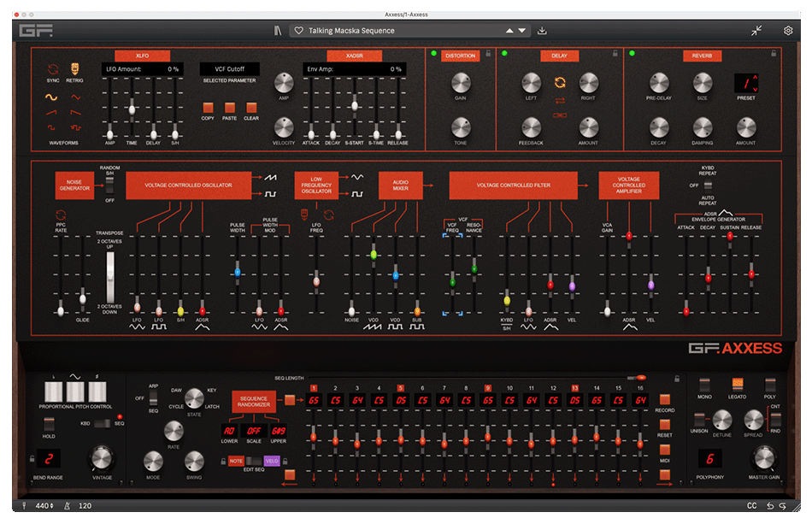Toggle the Hold switch

(x=49, y=424)
